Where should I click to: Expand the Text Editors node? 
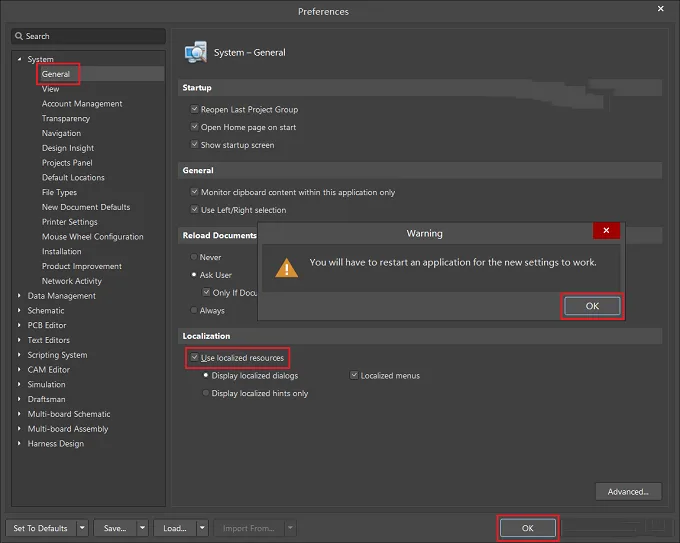(x=19, y=340)
